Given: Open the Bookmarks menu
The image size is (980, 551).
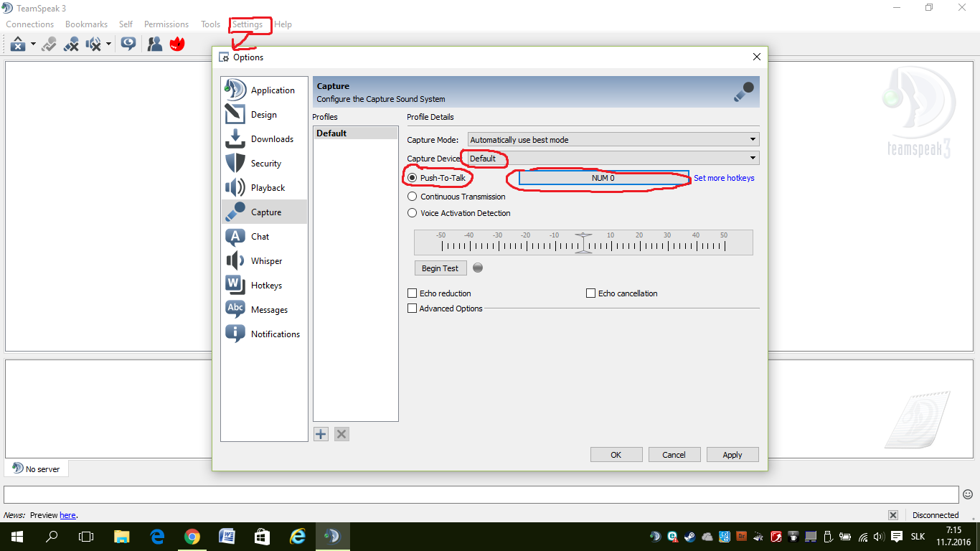Looking at the screenshot, I should pyautogui.click(x=86, y=24).
